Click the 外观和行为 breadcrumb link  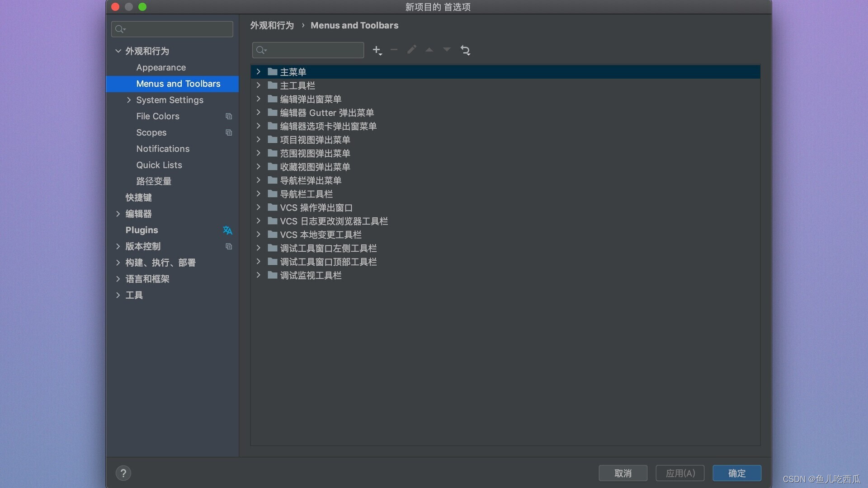[271, 25]
